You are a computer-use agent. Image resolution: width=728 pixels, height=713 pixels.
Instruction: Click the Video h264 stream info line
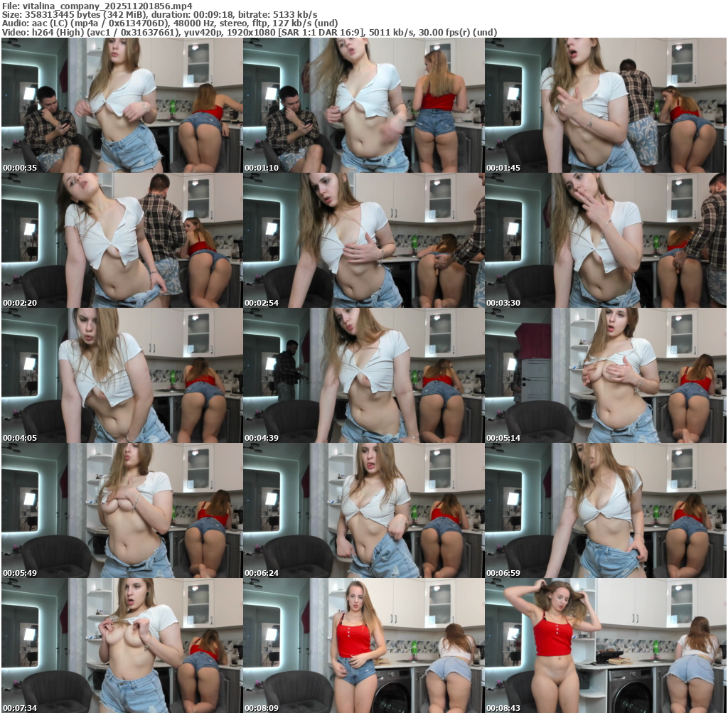point(250,32)
